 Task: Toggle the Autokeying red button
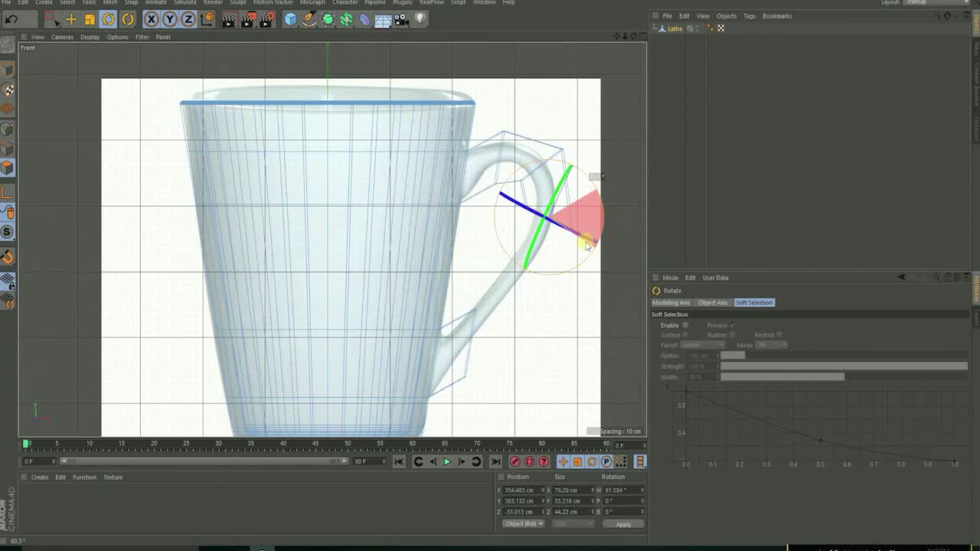point(529,461)
